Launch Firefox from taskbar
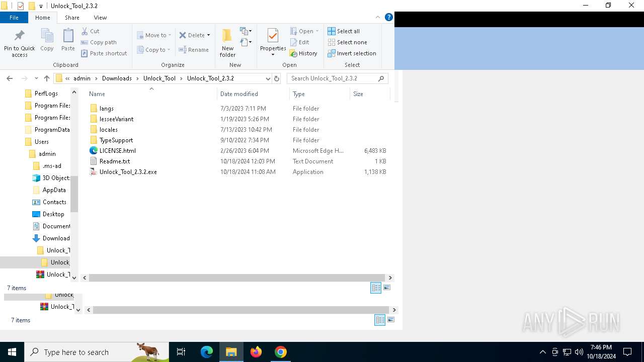 (256, 352)
